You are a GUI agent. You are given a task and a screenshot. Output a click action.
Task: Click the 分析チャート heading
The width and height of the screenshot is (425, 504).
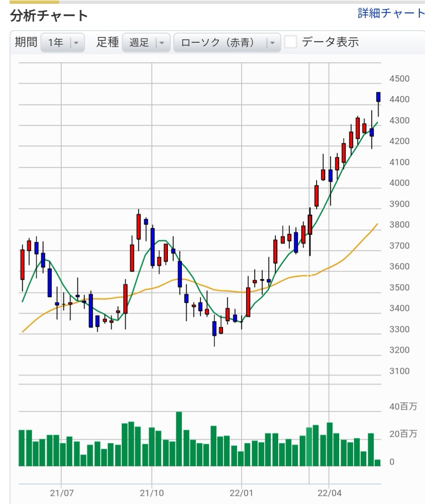coord(49,15)
